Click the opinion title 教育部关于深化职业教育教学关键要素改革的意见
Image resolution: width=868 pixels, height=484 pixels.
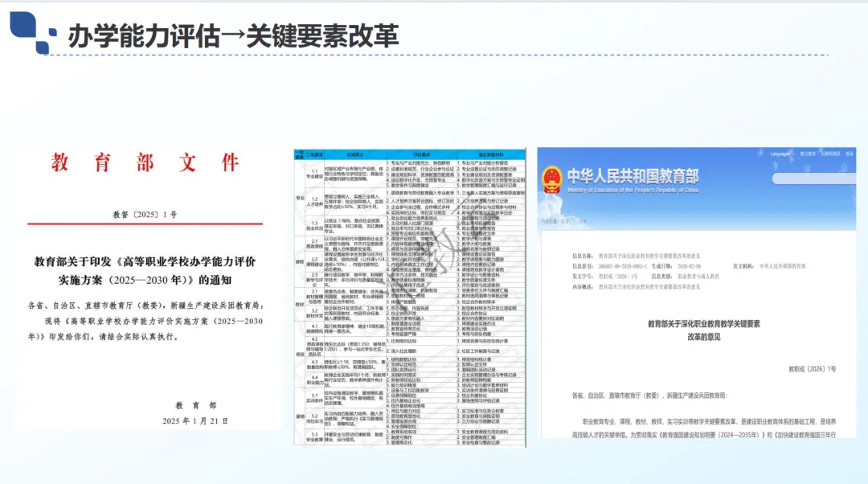(703, 330)
